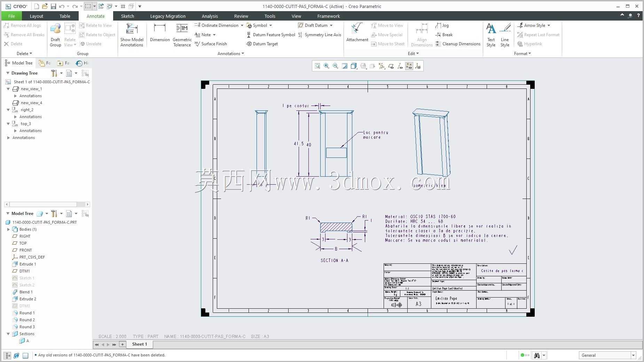Toggle full screen icon in status bar
This screenshot has height=362, width=644.
coord(25,355)
